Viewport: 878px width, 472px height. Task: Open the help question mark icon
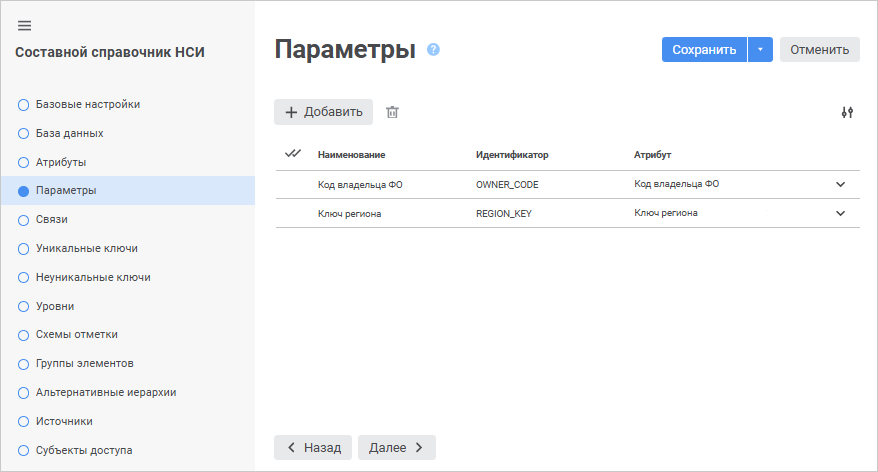coord(433,49)
